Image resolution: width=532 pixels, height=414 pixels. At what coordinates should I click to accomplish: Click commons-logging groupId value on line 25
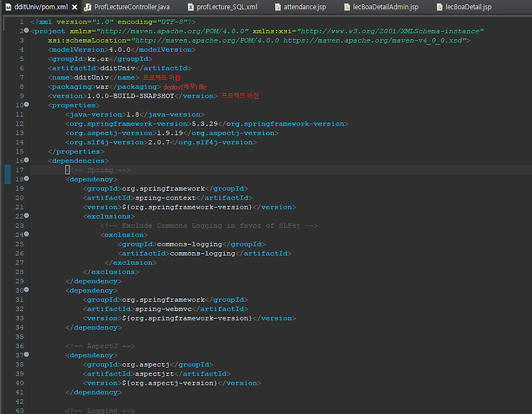click(189, 244)
